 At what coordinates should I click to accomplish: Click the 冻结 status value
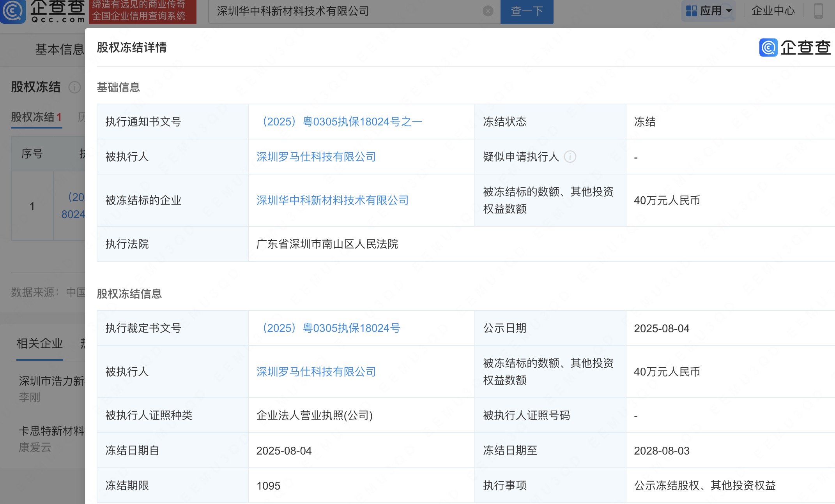(645, 122)
